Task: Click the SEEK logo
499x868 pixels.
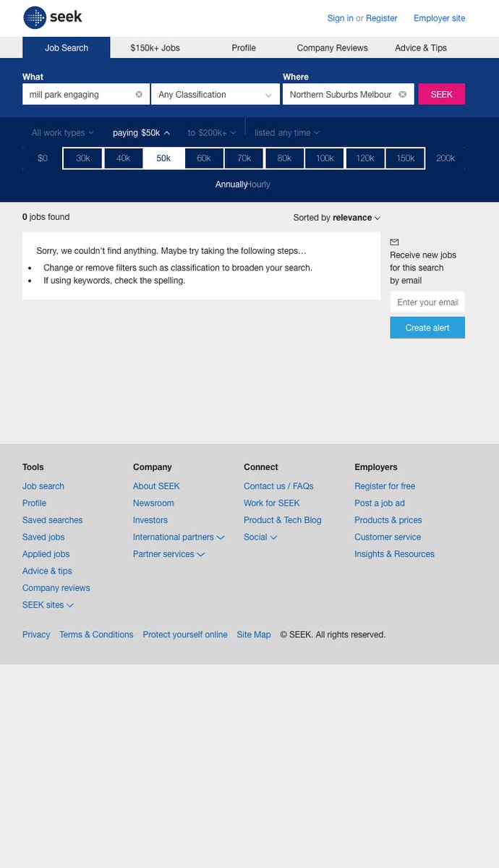Action: pyautogui.click(x=53, y=17)
